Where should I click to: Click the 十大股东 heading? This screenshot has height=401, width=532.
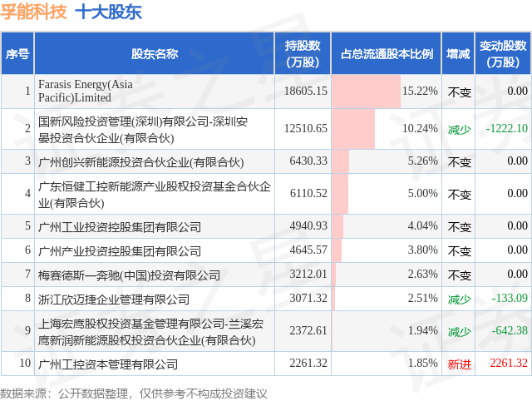click(108, 12)
